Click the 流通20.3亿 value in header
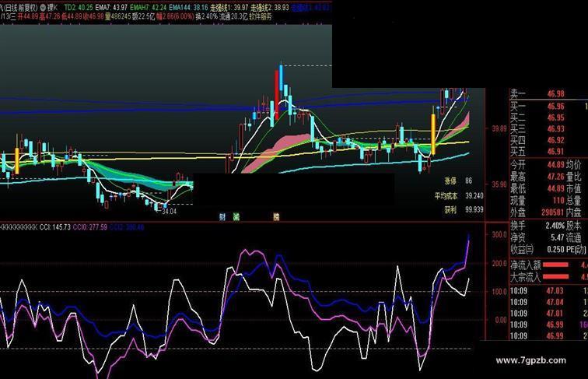 233,16
